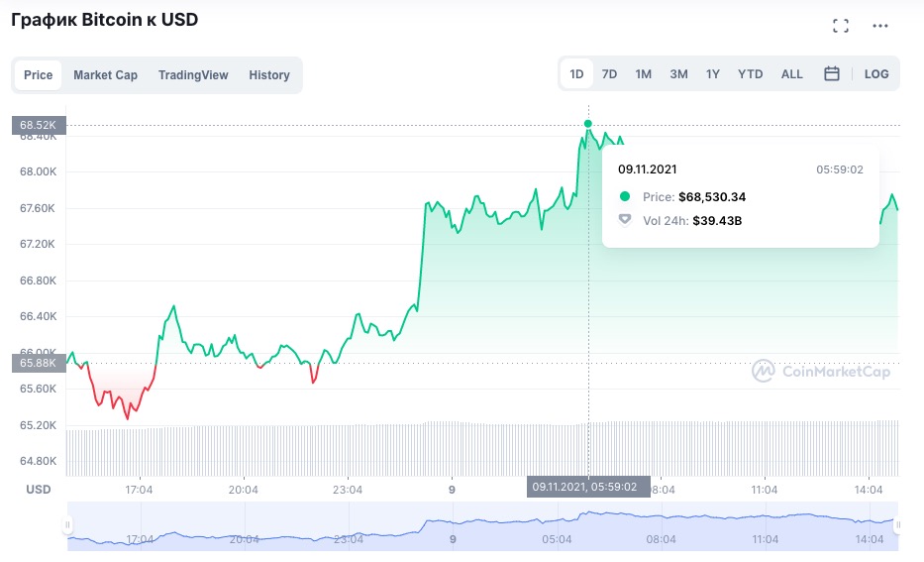Click right handle of range slider
Image resolution: width=924 pixels, height=562 pixels.
[896, 525]
